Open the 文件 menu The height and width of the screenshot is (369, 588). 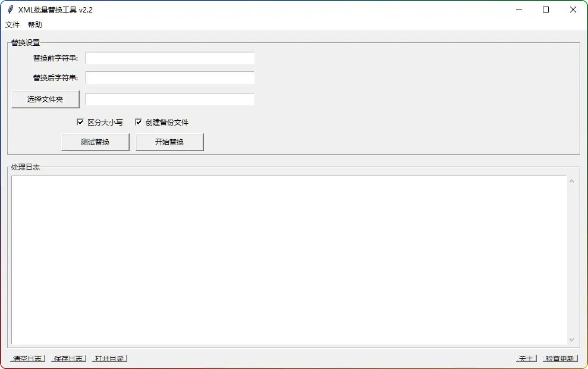[12, 25]
